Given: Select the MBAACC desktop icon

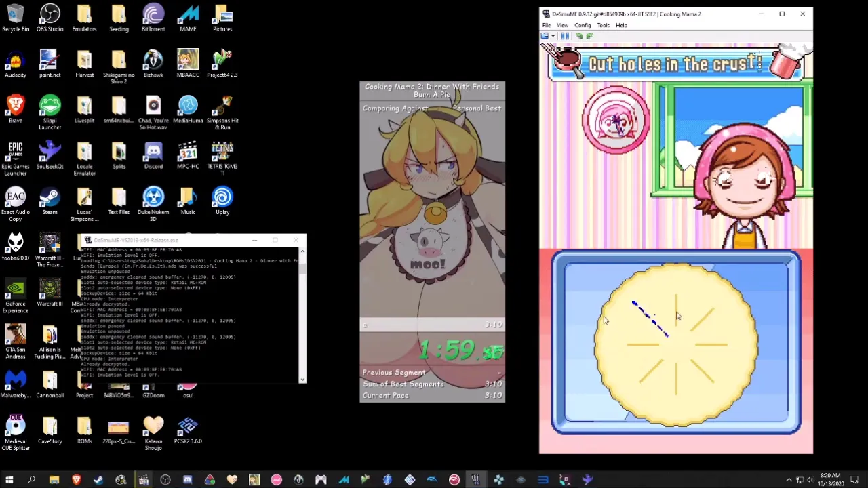Looking at the screenshot, I should pos(188,64).
